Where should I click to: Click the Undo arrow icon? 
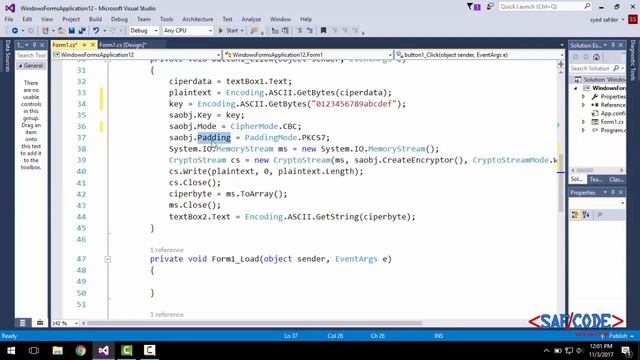coord(96,31)
